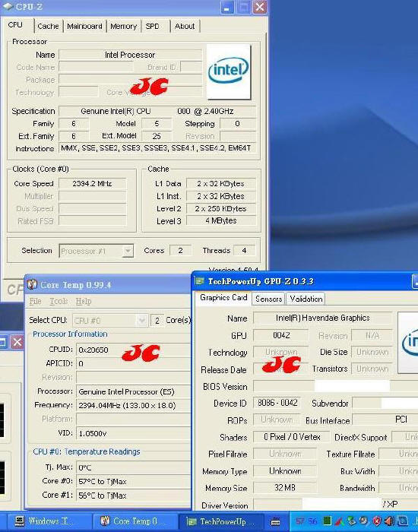Screen dimensions: 418x532
Task: Click the Intel logo in GPU-Z
Action: (x=408, y=343)
